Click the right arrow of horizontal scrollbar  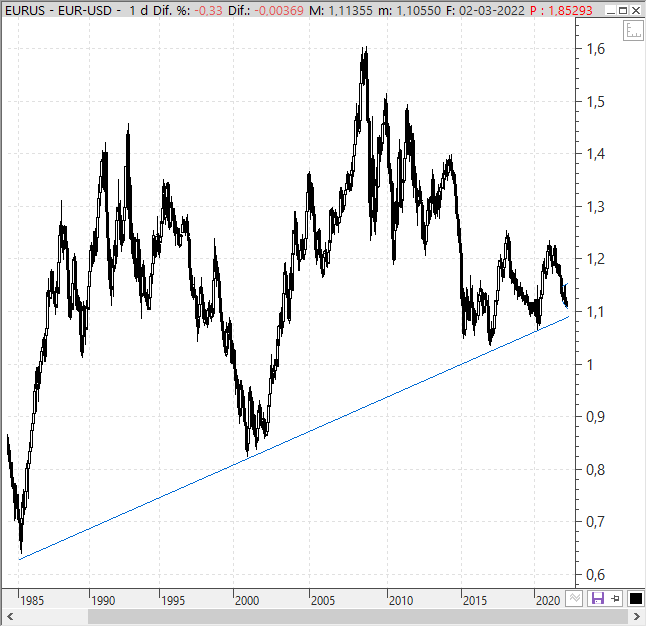point(637,617)
